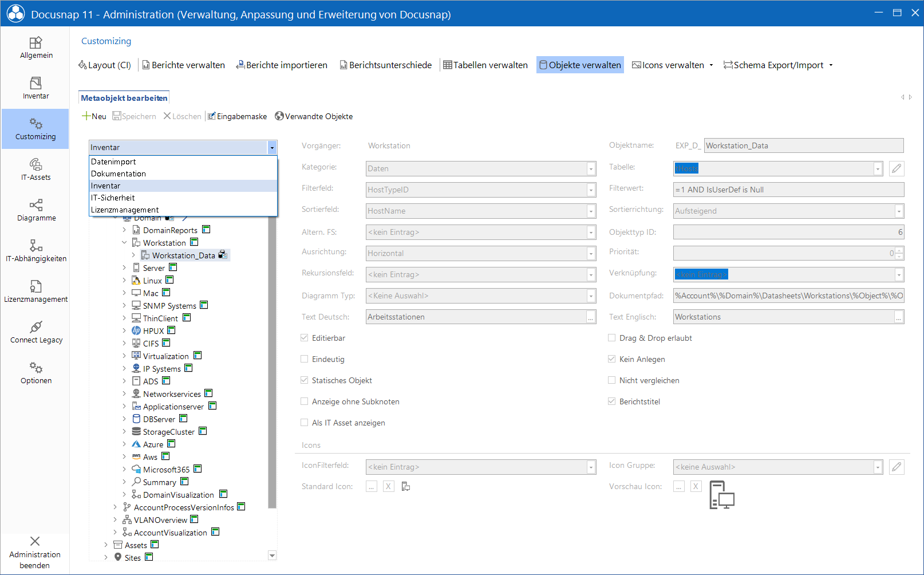The image size is (924, 575).
Task: Collapse the Workstation tree node
Action: point(124,242)
